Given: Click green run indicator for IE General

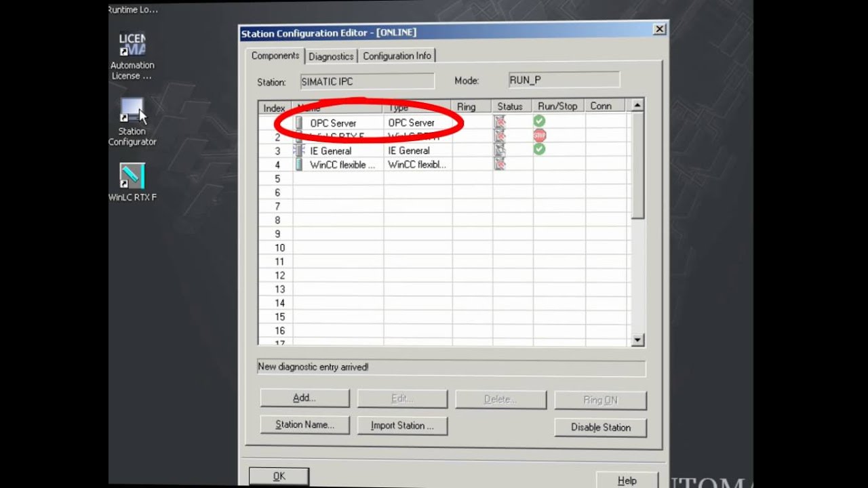Looking at the screenshot, I should point(539,148).
